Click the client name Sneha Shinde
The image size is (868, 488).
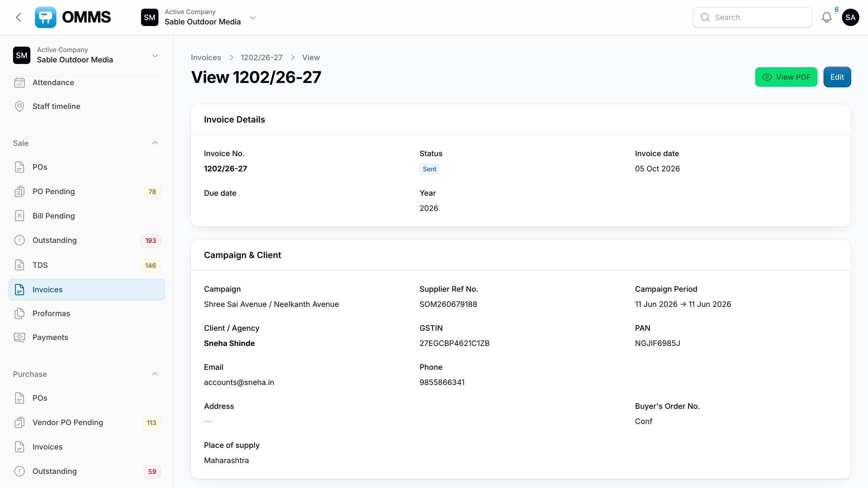point(229,343)
